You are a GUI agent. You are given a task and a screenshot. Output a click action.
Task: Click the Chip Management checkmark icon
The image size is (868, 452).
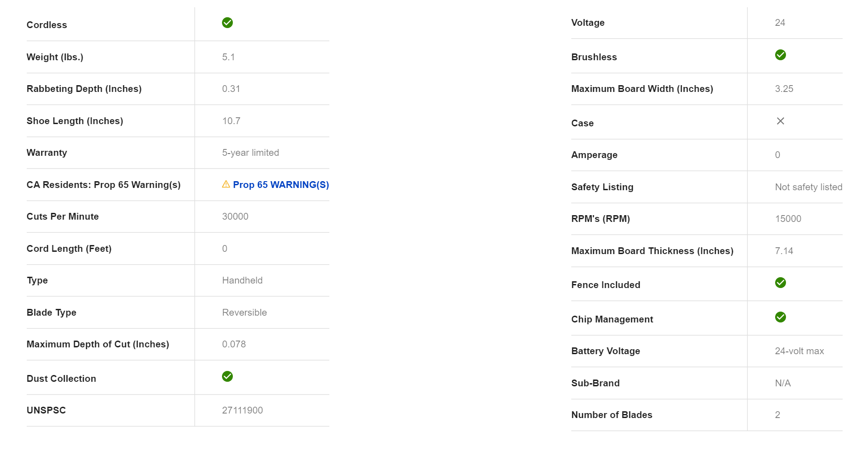pos(780,317)
